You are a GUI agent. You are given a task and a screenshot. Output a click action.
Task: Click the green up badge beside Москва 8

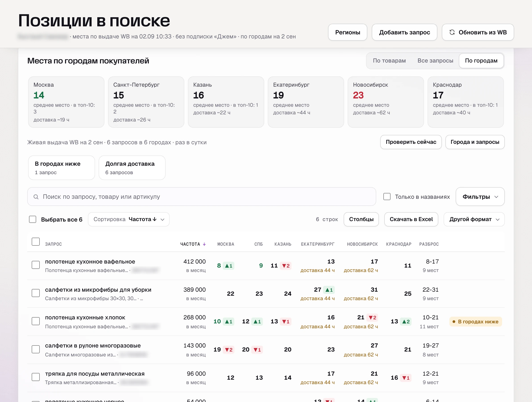pyautogui.click(x=229, y=266)
